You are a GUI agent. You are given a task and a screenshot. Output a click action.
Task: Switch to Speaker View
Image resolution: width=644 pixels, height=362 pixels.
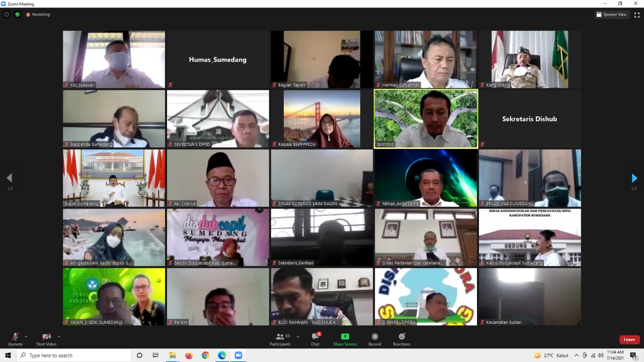(611, 15)
